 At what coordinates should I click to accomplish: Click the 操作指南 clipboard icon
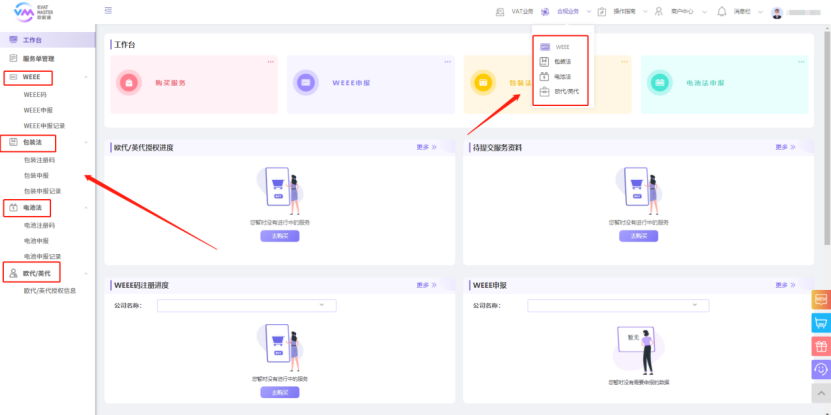coord(602,11)
